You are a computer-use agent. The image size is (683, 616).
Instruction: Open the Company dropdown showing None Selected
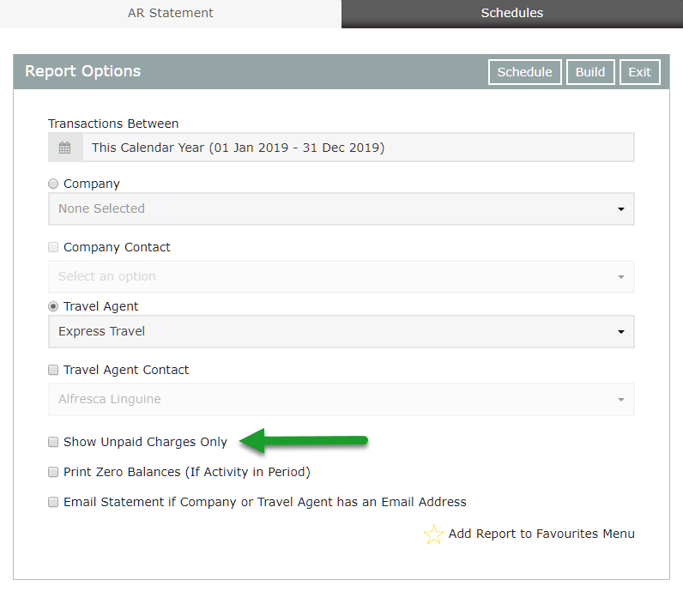[x=341, y=209]
